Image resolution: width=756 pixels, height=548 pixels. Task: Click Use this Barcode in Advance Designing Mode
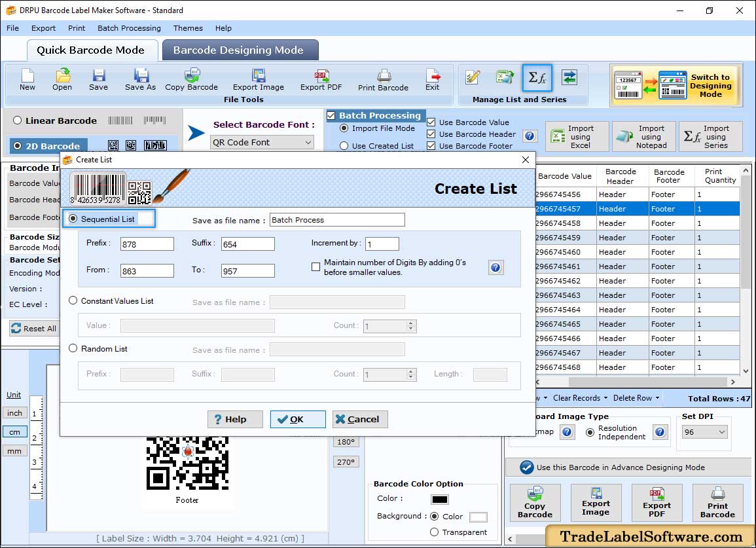(x=628, y=467)
